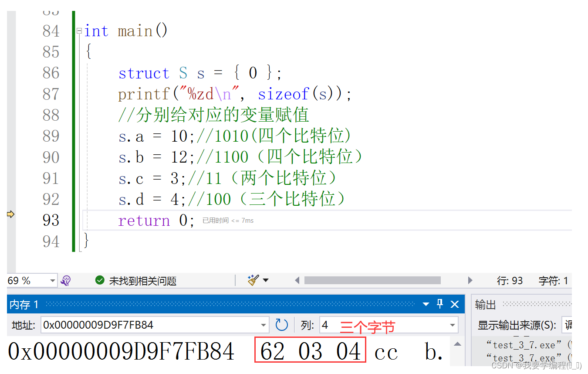Open the 列 columns dropdown arrow

[x=453, y=325]
